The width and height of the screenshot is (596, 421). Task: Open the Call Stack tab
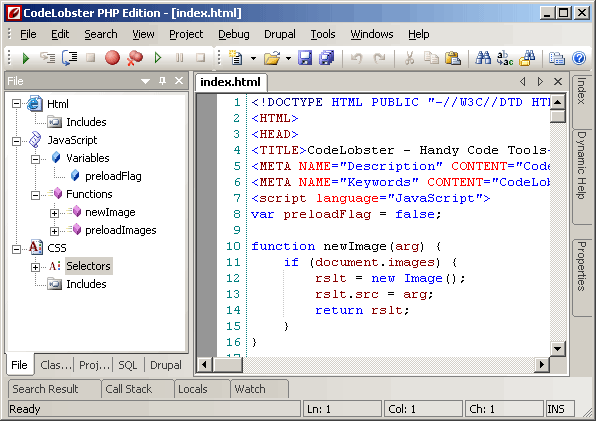tap(128, 389)
